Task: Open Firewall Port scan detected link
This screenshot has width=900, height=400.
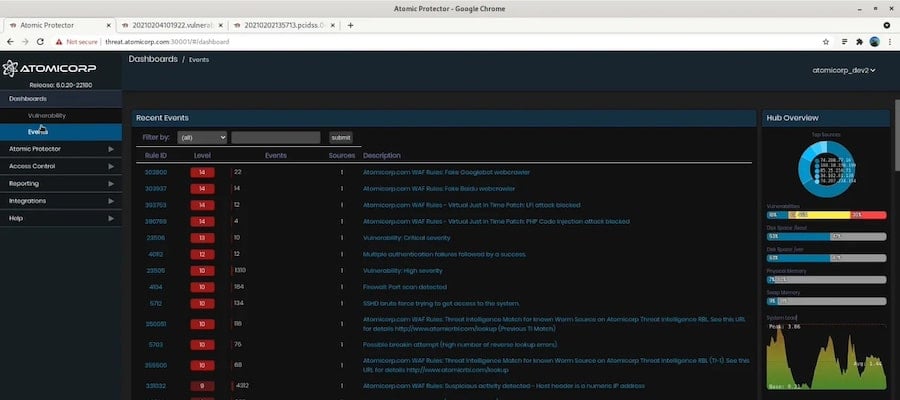Action: point(405,287)
